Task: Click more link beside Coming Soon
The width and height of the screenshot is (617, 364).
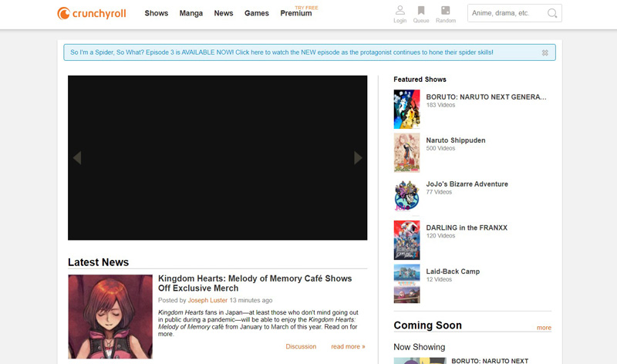Action: coord(544,328)
